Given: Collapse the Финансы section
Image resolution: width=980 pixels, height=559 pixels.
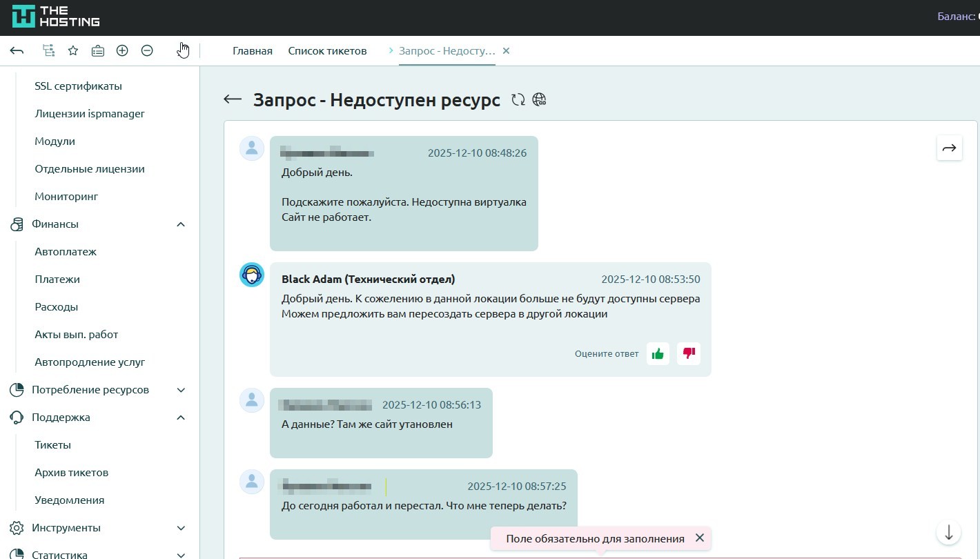Looking at the screenshot, I should (x=181, y=224).
